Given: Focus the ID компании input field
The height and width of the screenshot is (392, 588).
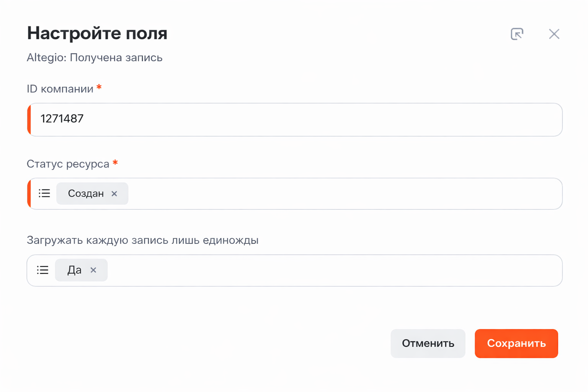Looking at the screenshot, I should point(295,119).
